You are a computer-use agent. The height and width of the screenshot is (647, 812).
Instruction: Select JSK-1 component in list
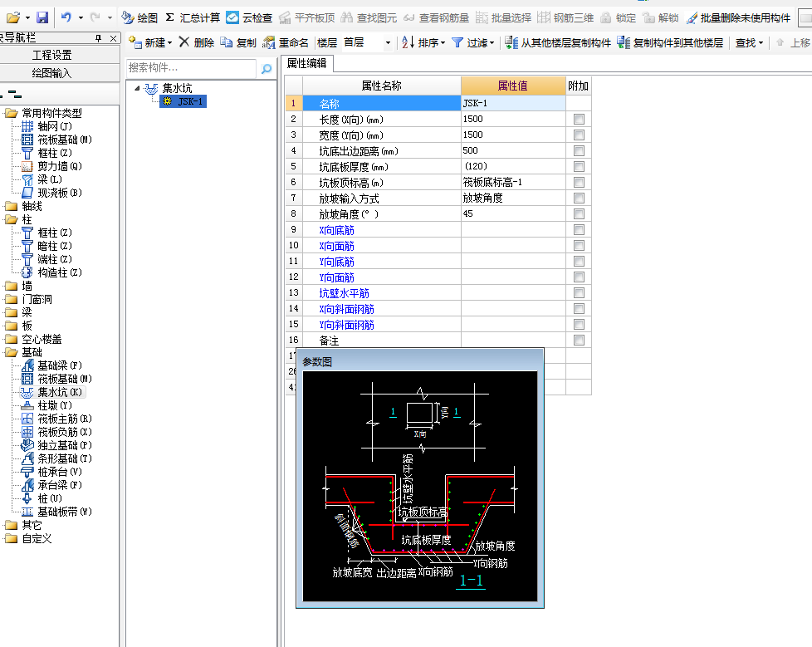(184, 101)
